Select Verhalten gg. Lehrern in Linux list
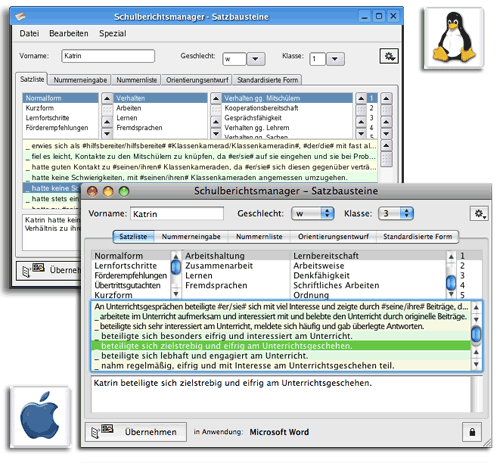 coord(287,128)
